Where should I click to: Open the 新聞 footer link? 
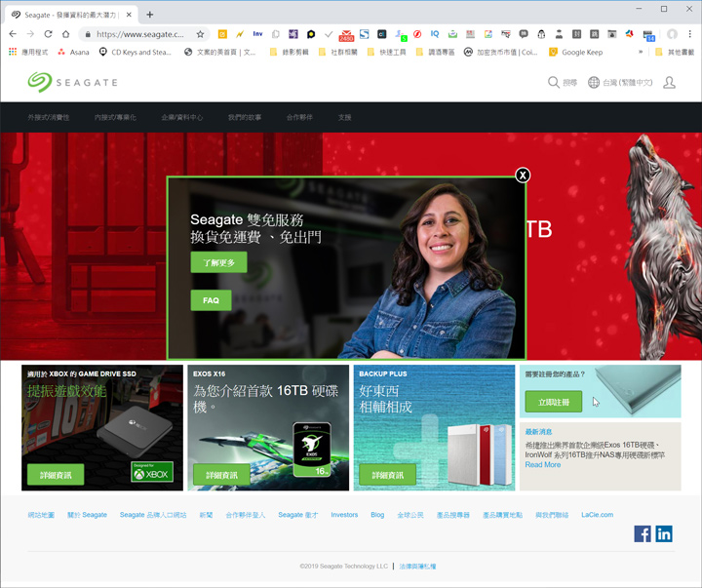[206, 515]
